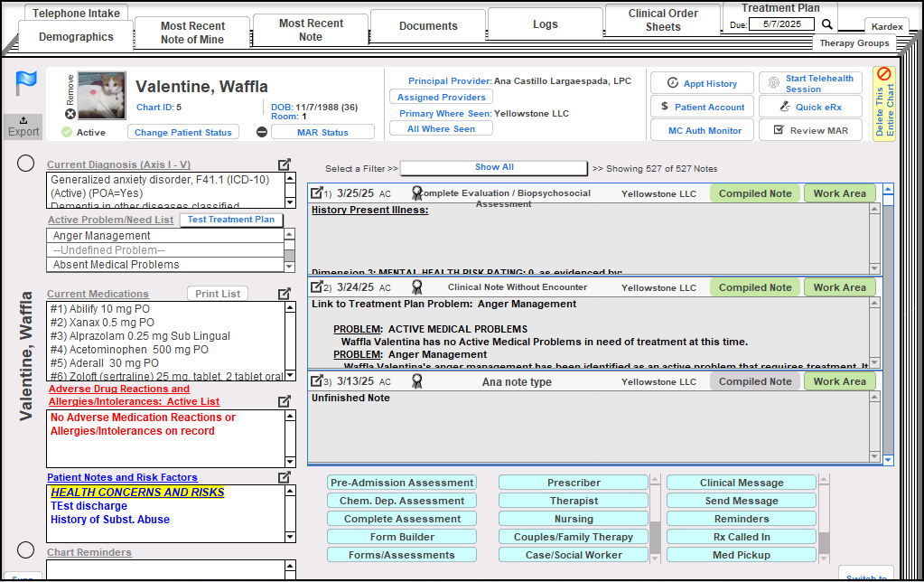Screen dimensions: 924x582
Task: Open the Clinical Order Sheets tab
Action: pyautogui.click(x=662, y=20)
